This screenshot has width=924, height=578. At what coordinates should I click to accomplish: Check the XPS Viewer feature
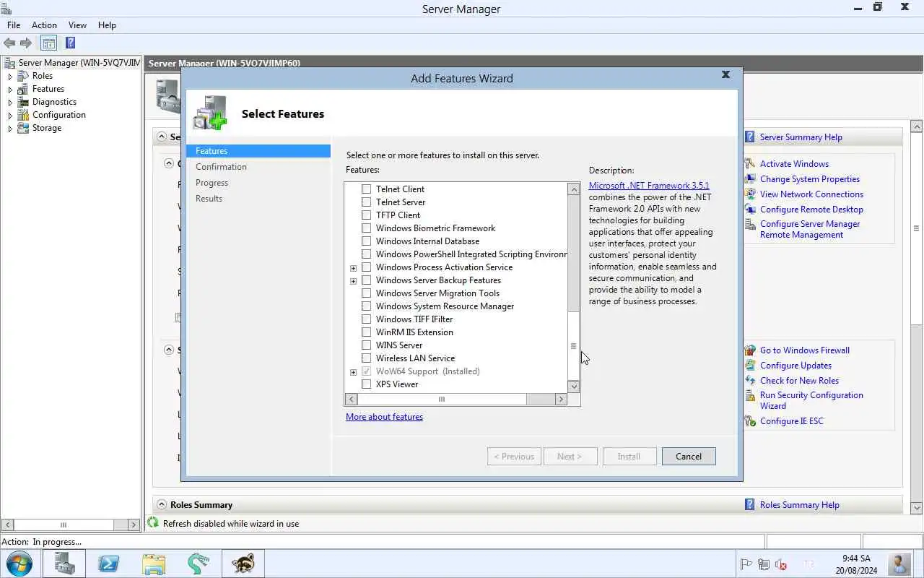tap(366, 384)
